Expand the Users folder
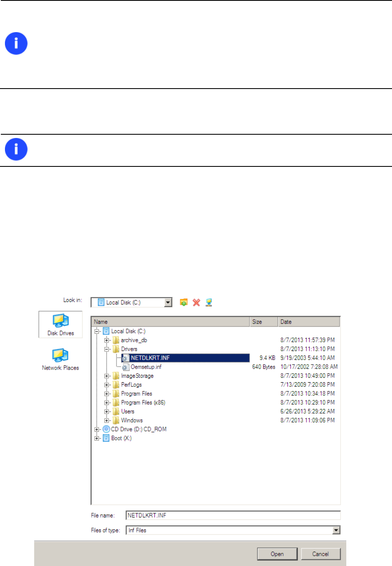 107,412
